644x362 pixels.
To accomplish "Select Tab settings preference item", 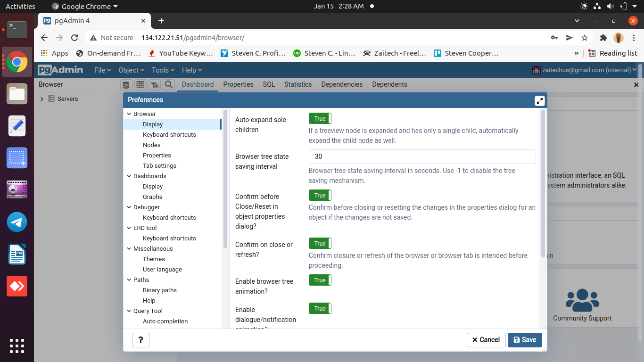I will tap(159, 166).
